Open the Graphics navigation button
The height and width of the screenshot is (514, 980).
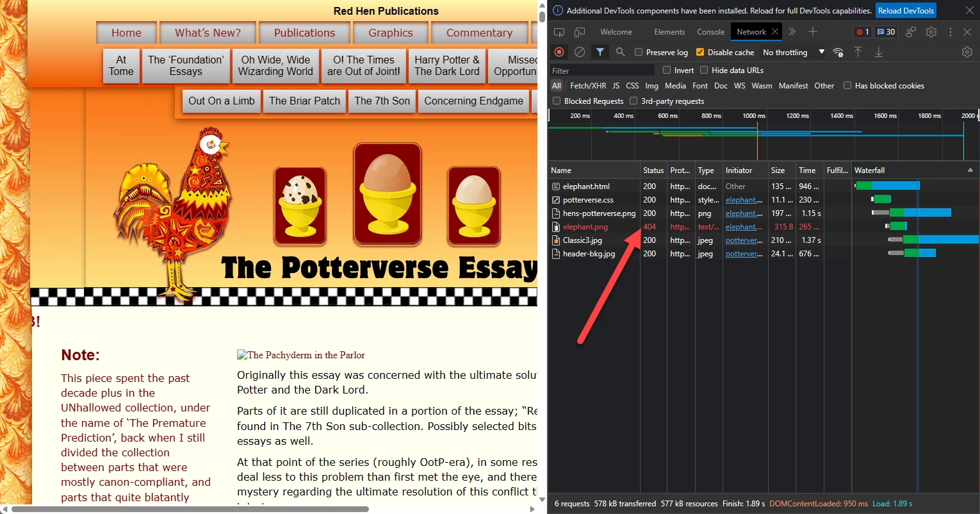click(x=391, y=33)
